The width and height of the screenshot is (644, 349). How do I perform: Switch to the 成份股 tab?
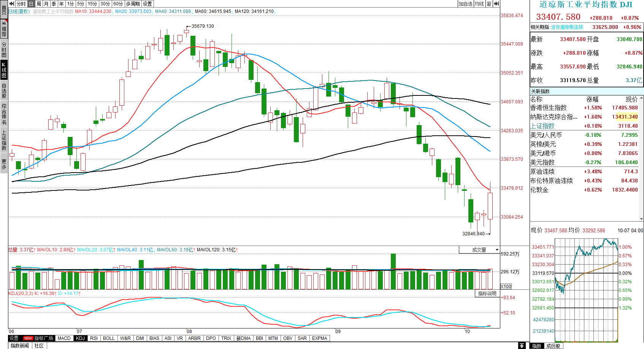[x=553, y=346]
